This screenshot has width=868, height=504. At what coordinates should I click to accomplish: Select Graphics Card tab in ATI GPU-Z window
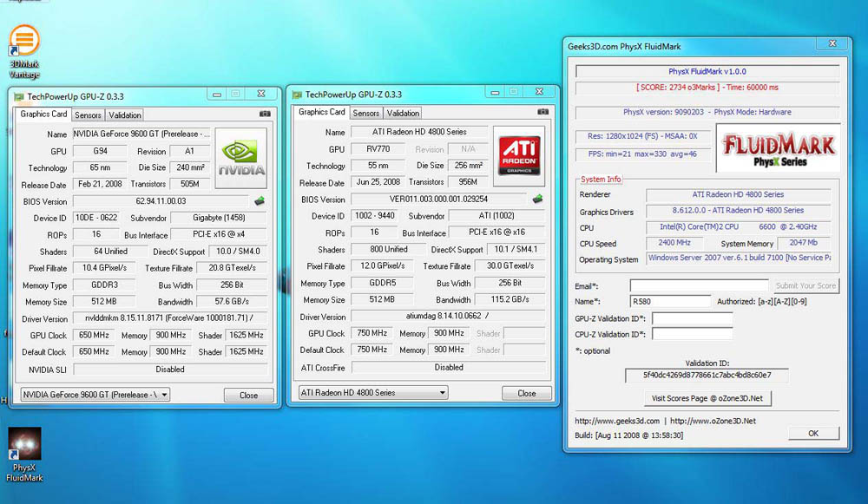[x=322, y=112]
